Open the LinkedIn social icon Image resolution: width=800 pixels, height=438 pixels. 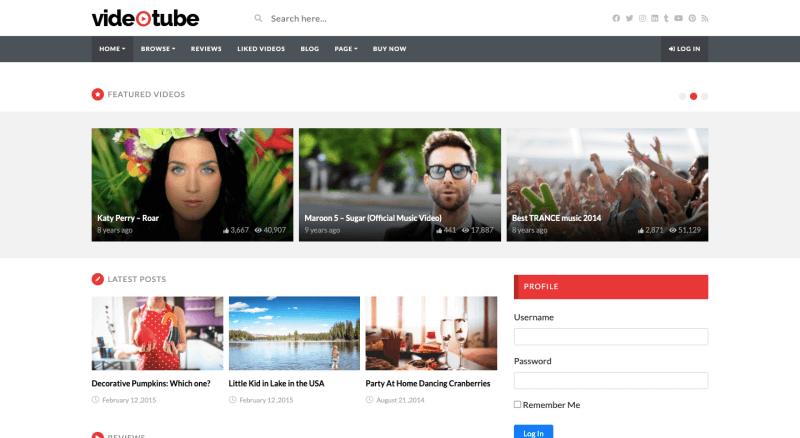point(655,18)
